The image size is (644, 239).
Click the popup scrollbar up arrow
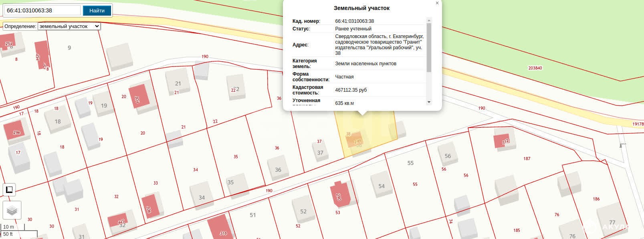click(x=429, y=20)
